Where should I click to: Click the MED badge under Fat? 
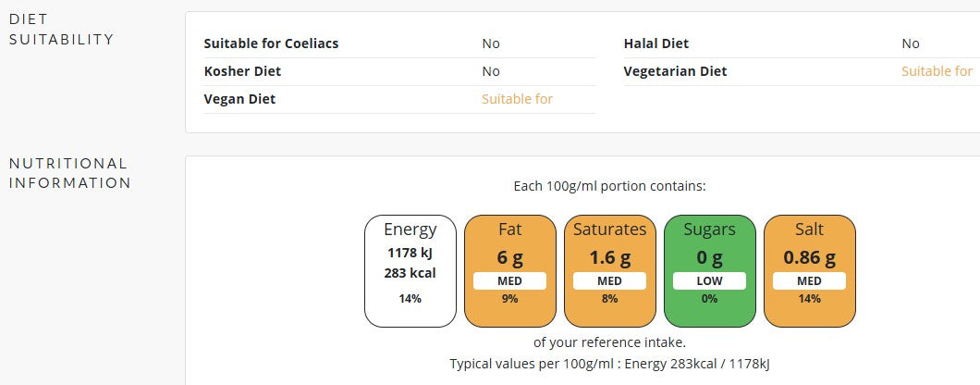point(510,281)
